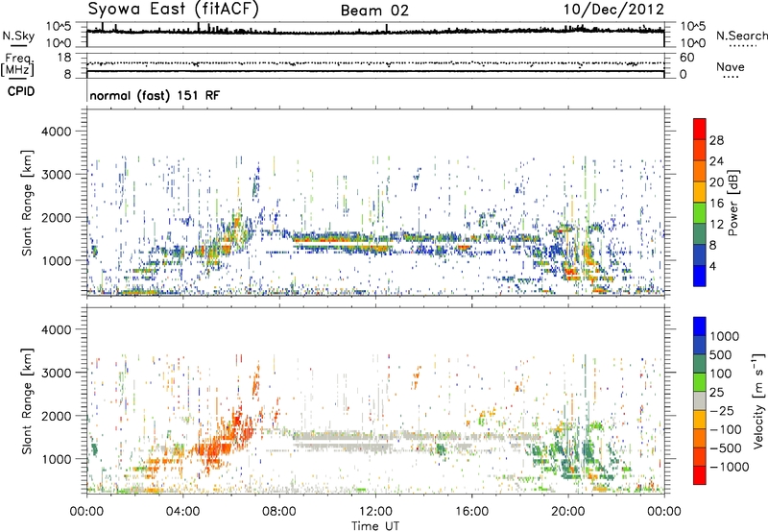The image size is (768, 532).
Task: Click the '60' tick on the Nave axis
Action: tap(686, 58)
